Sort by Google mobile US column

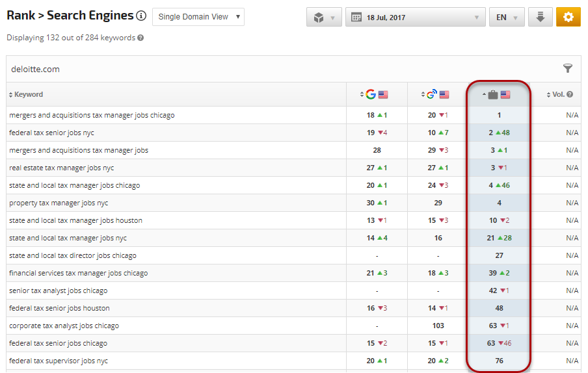(x=436, y=95)
